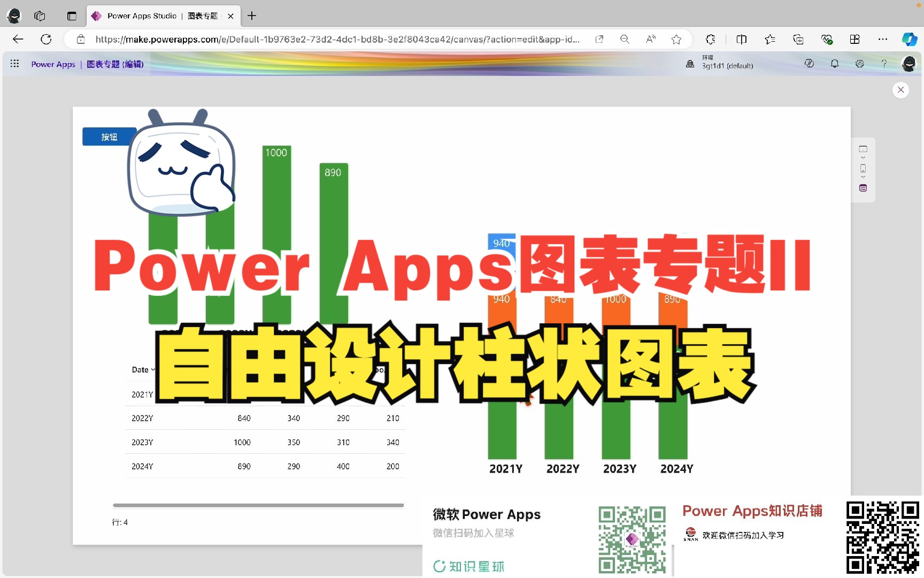The image size is (924, 578).
Task: Click the table's horizontal scrollbar
Action: (x=258, y=505)
